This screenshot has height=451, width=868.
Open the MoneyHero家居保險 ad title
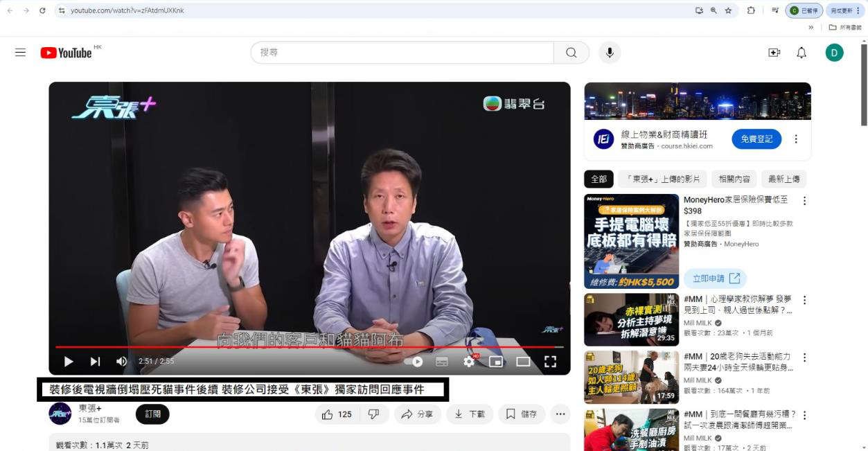point(736,205)
